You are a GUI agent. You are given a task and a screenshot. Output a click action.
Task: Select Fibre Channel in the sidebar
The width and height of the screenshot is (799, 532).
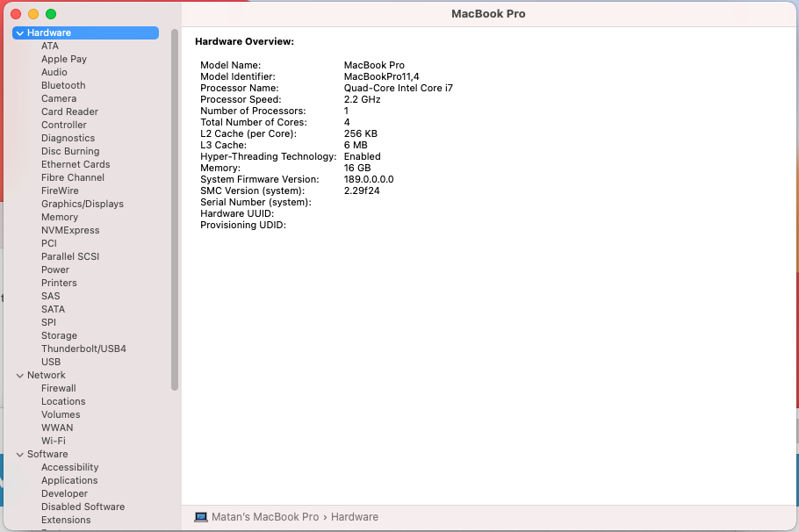click(73, 178)
